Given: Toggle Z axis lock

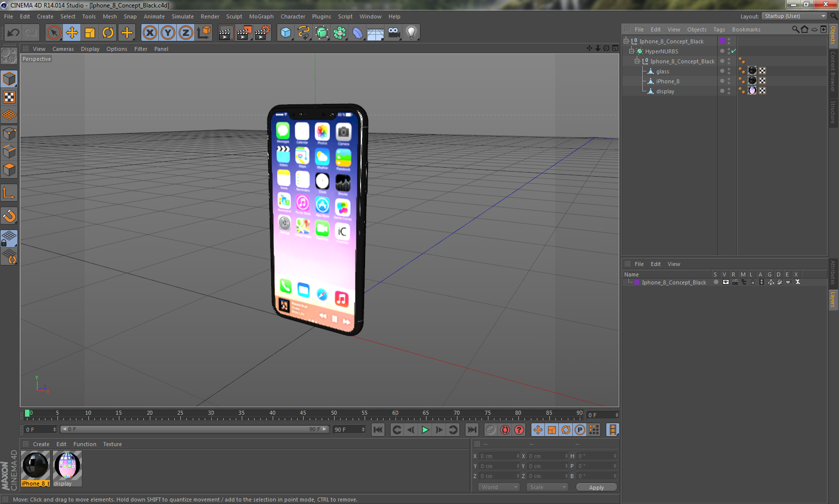Looking at the screenshot, I should pos(186,33).
